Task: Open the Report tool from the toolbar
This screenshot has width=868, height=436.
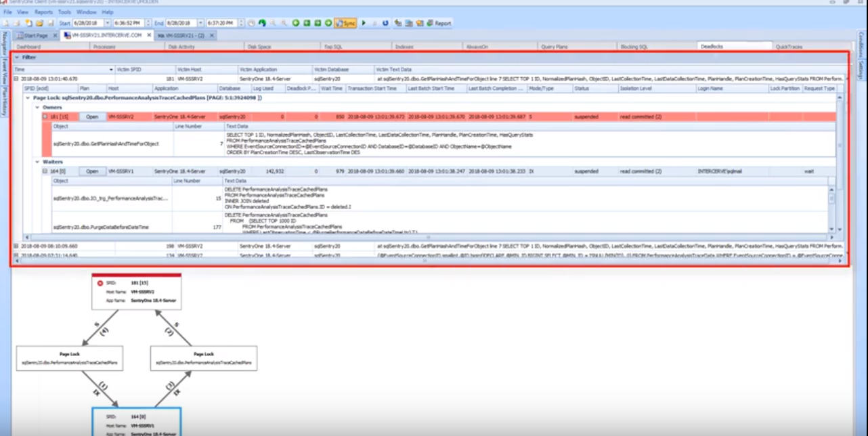Action: [437, 22]
